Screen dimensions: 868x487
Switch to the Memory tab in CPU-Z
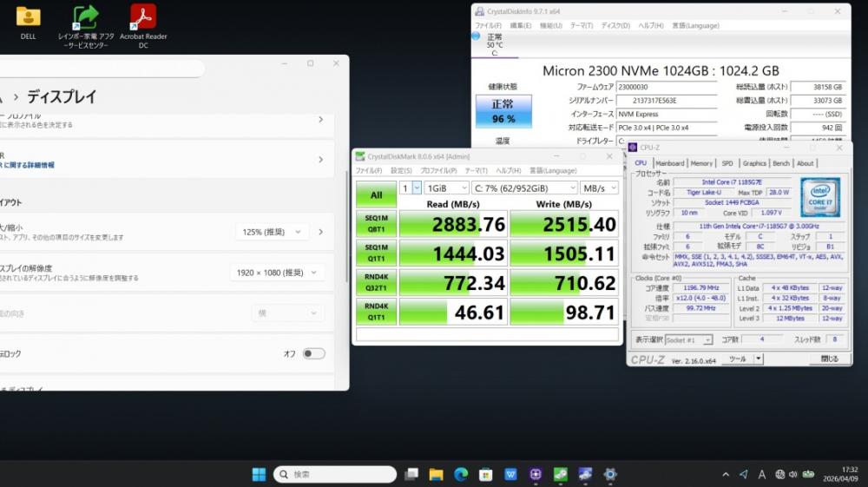click(x=701, y=163)
